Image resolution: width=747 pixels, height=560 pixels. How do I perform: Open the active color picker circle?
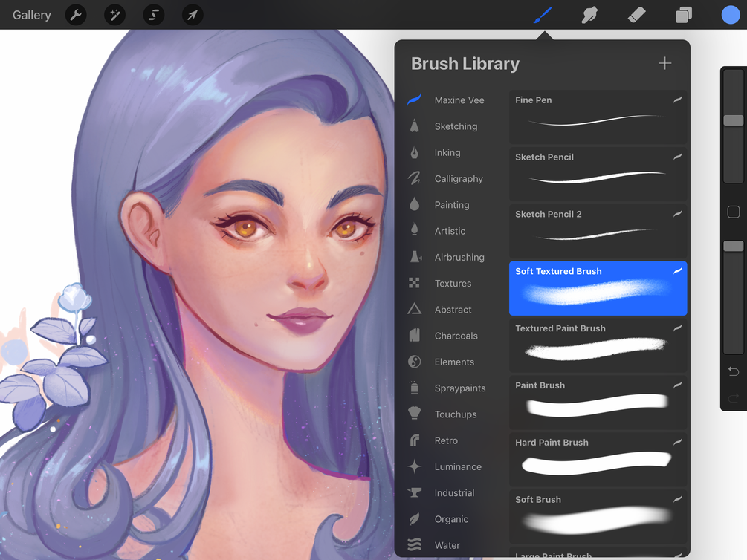pyautogui.click(x=731, y=15)
